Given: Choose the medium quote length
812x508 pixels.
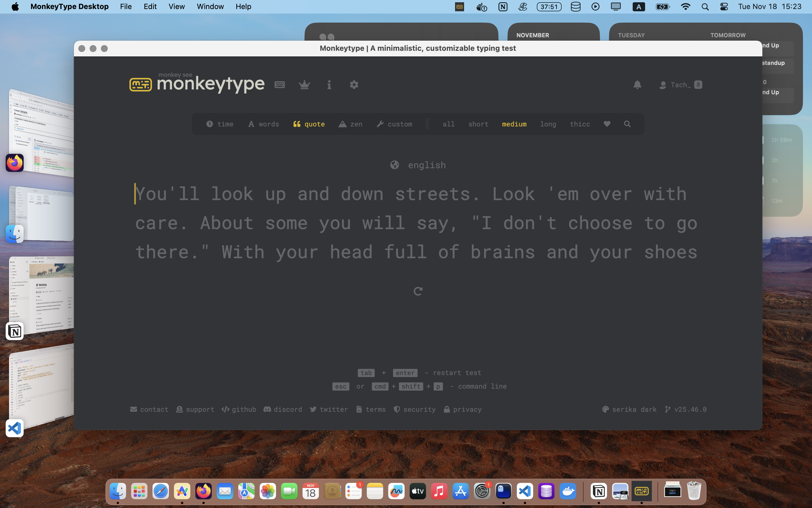Looking at the screenshot, I should (514, 124).
